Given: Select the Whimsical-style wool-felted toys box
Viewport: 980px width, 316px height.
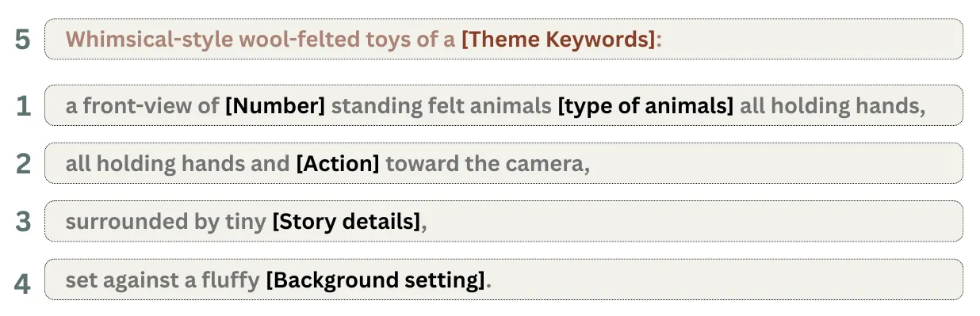Looking at the screenshot, I should 503,39.
